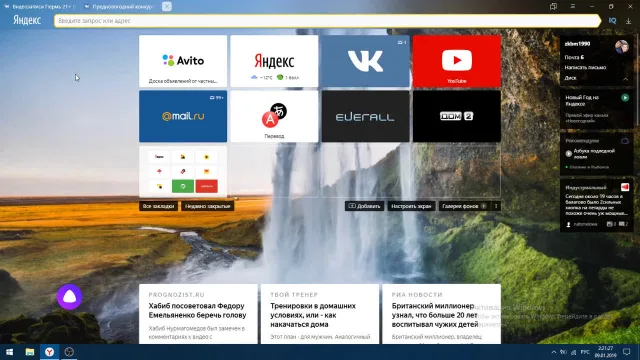Focus the Yandex search address field
This screenshot has height=360, width=640.
[327, 21]
